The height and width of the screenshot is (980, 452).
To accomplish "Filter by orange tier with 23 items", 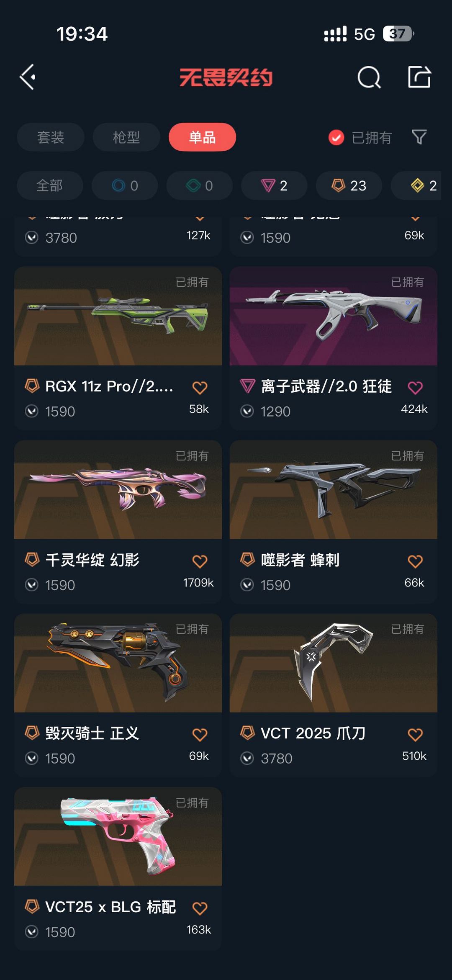I will click(349, 185).
